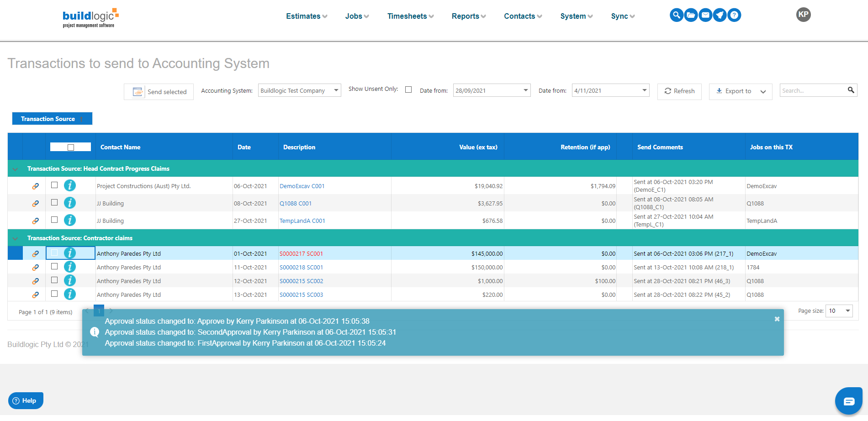Check notifications via the bell icon
This screenshot has height=421, width=868.
720,15
